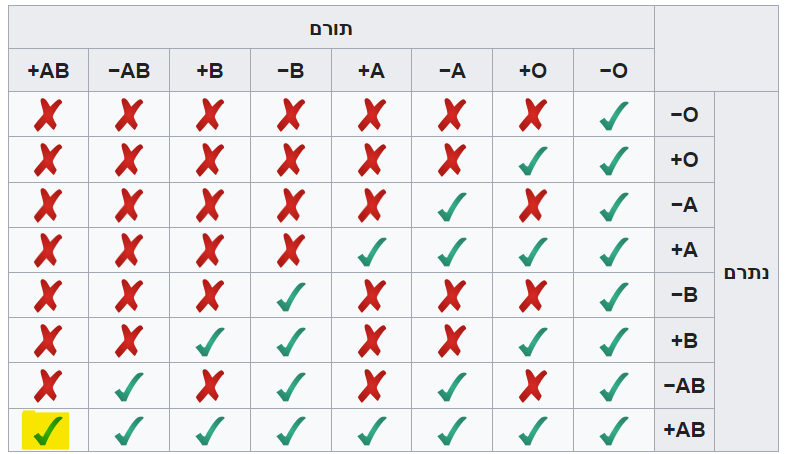Click the checkmark in −B row under −B column
This screenshot has width=792, height=454.
290,295
